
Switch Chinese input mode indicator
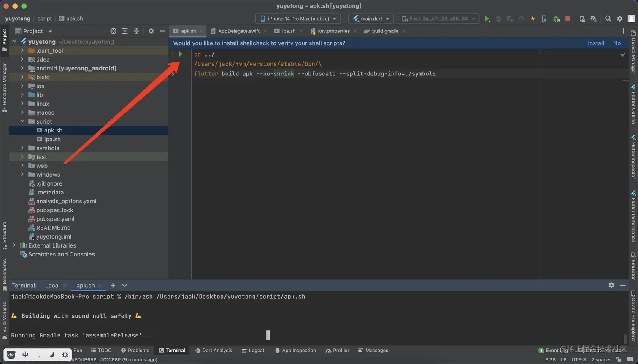coord(25,355)
